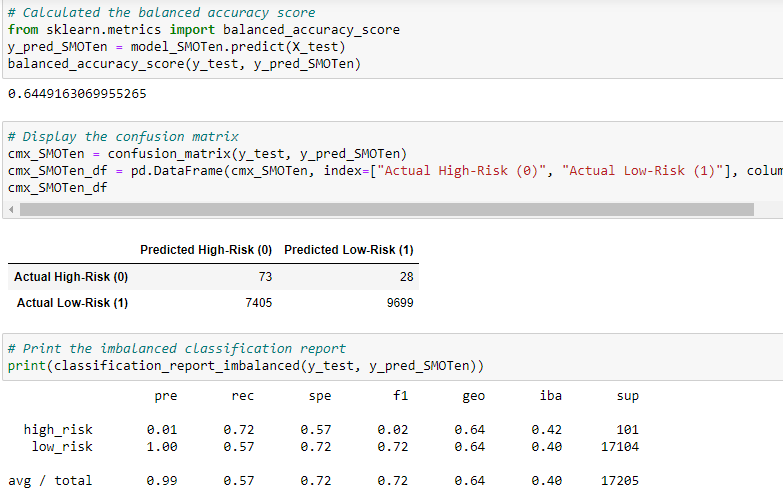Viewport: 783px width, 499px height.
Task: Click the 'rec' report column header
Action: [x=243, y=396]
